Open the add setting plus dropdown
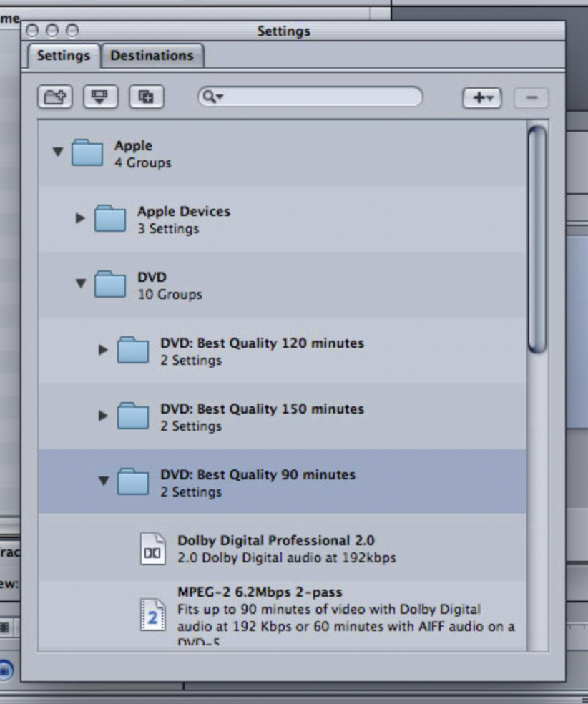 click(x=482, y=98)
